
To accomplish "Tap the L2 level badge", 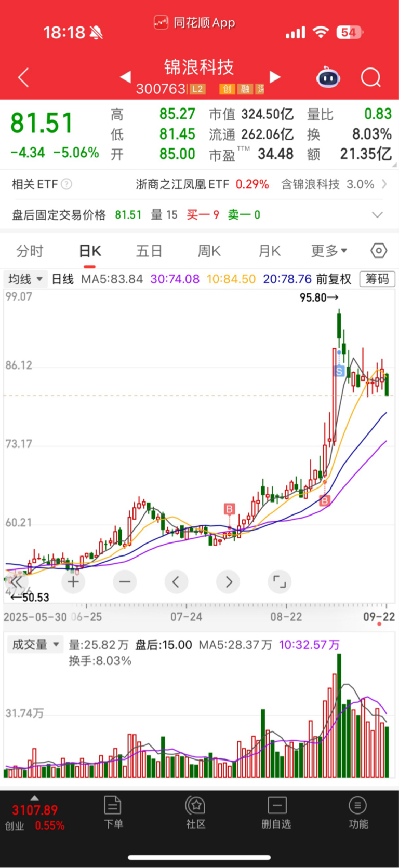I will click(197, 89).
